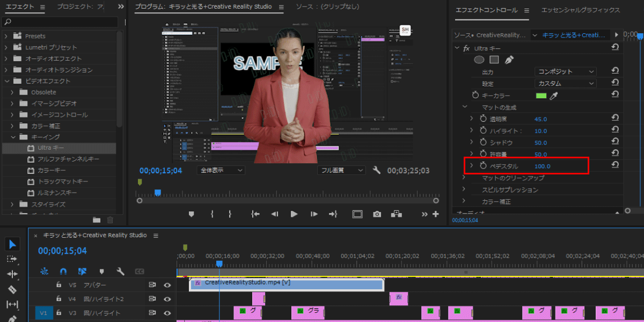Open the 設定 カスタム dropdown
The image size is (644, 322).
566,83
